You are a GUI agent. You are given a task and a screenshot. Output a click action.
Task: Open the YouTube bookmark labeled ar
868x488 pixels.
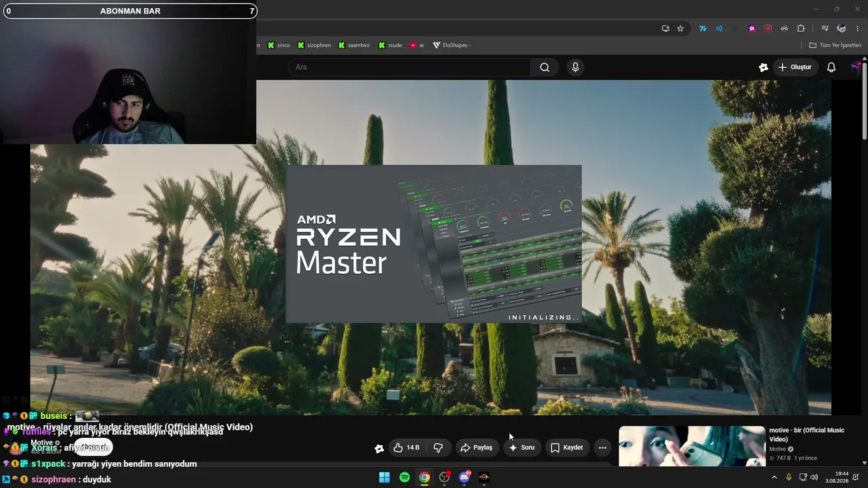[x=417, y=45]
